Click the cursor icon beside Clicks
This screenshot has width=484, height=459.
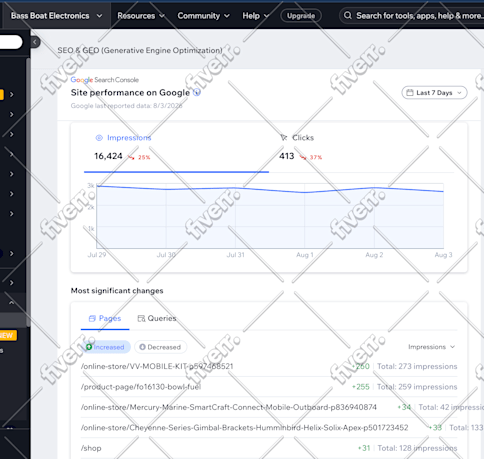click(284, 138)
